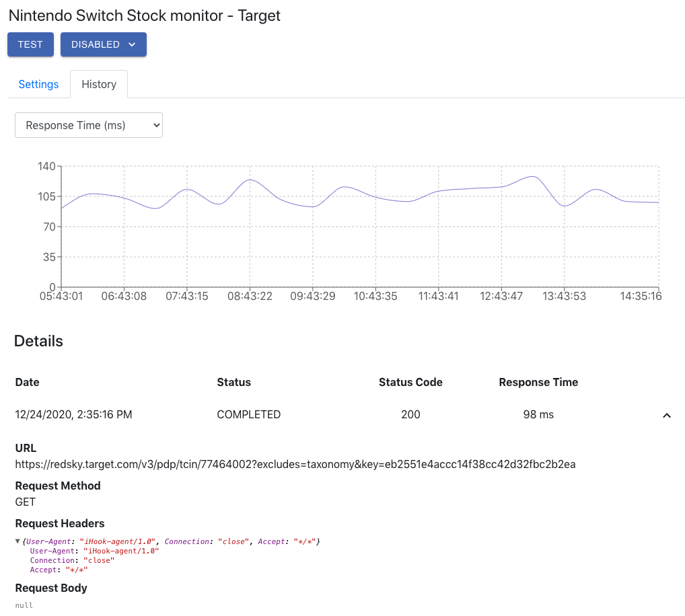Click the chart x-axis label 08:43:22
The height and width of the screenshot is (616, 685).
(x=250, y=297)
